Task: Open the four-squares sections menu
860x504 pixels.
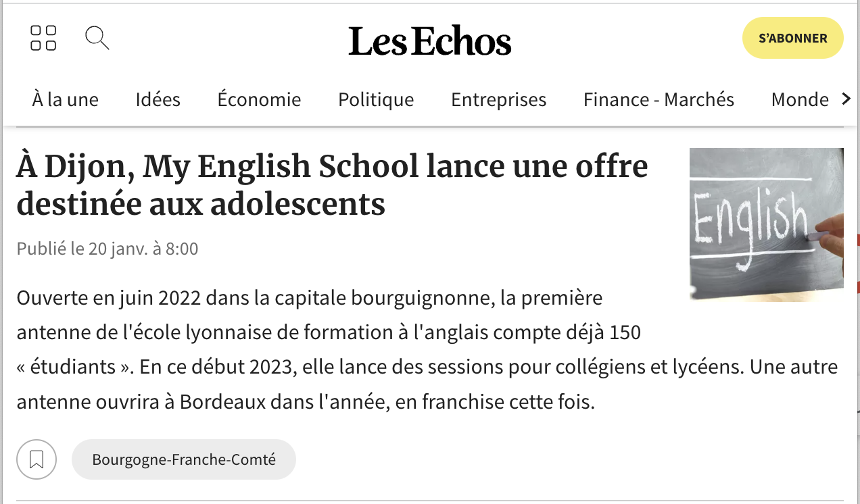Action: pos(43,38)
